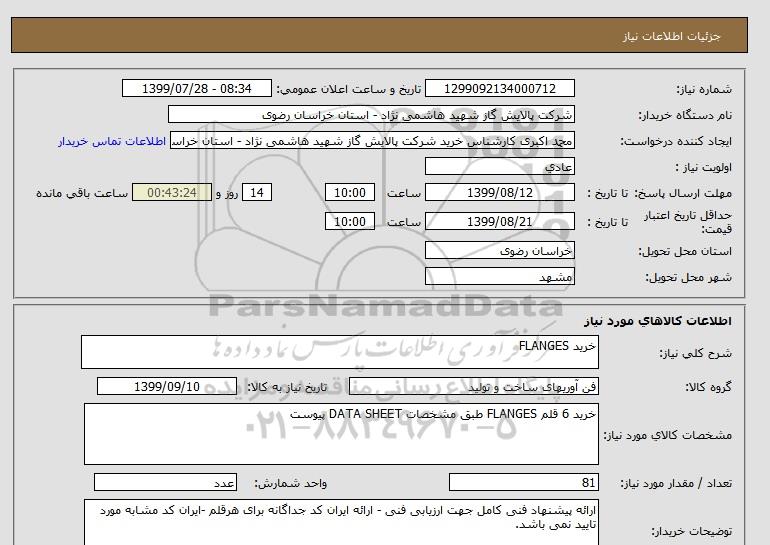Click the request creator field
Image resolution: width=770 pixels, height=545 pixels.
tap(372, 140)
